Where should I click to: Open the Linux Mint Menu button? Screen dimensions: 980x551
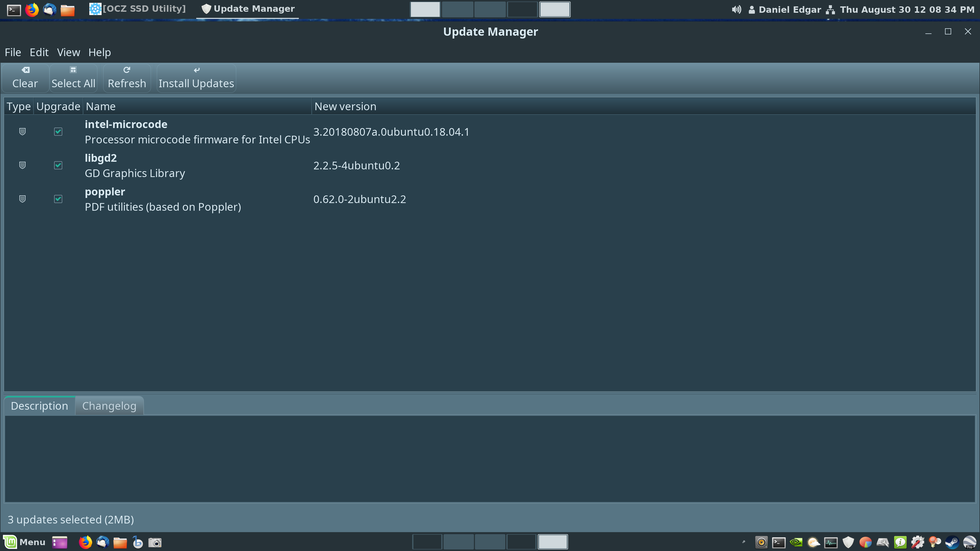tap(25, 542)
